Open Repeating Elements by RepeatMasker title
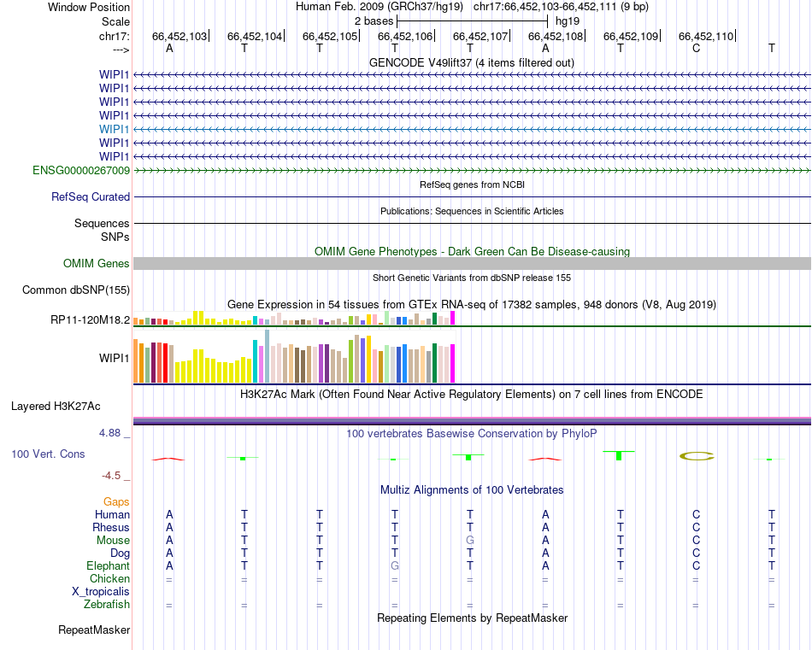The width and height of the screenshot is (812, 650). pos(472,618)
